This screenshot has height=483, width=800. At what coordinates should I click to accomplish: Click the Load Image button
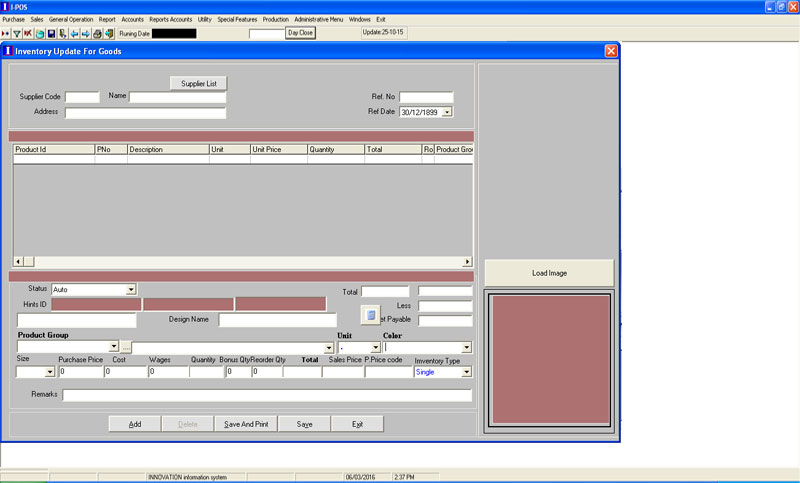[549, 273]
